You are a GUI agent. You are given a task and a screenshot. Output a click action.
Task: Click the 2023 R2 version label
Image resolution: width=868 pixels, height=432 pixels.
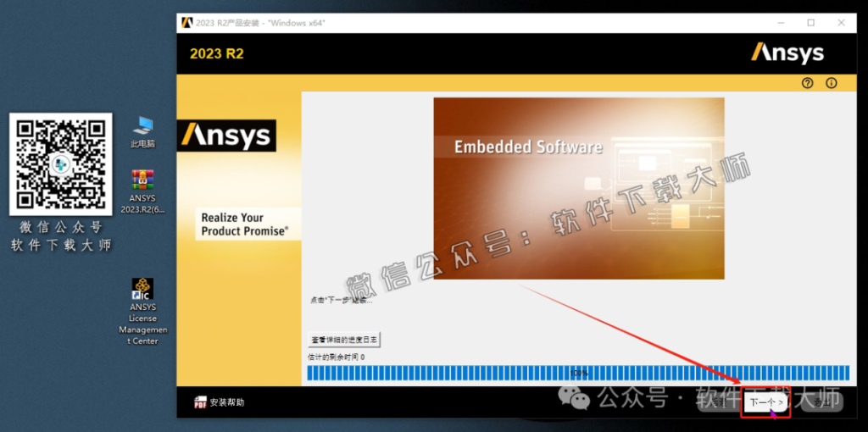click(216, 53)
